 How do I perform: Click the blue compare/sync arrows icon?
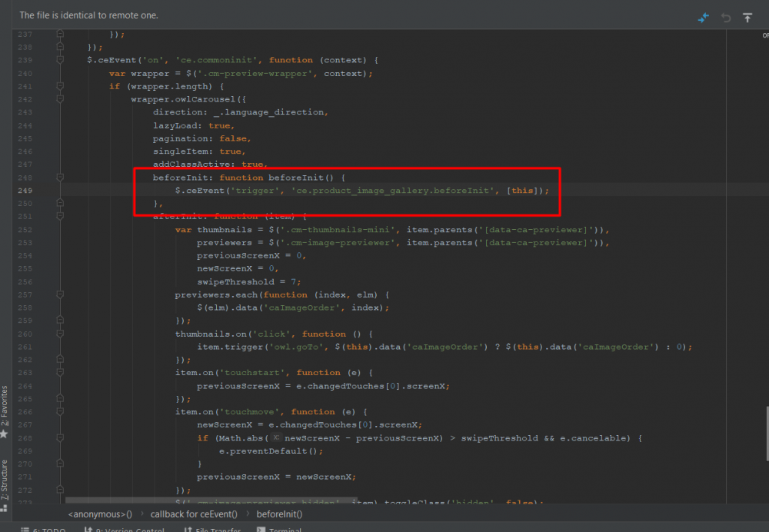click(703, 17)
